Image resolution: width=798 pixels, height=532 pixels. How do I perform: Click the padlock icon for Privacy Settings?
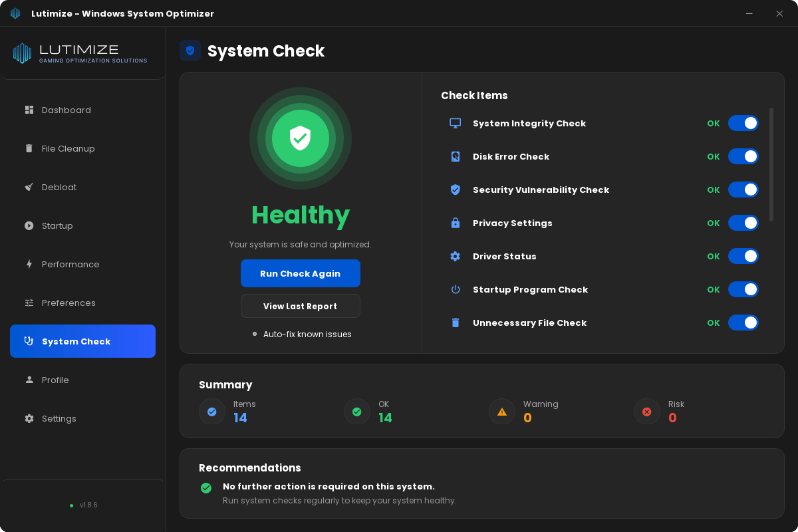(x=456, y=223)
